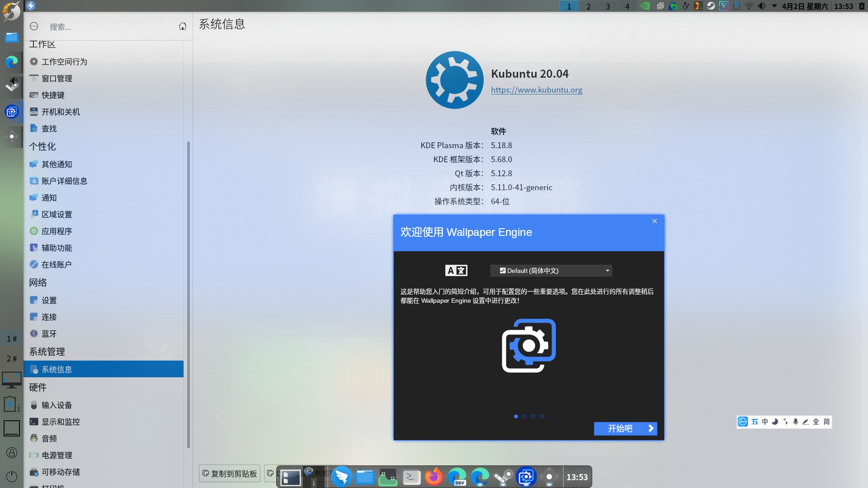Launch Firefox from the bottom dock
This screenshot has width=868, height=488.
click(x=434, y=477)
